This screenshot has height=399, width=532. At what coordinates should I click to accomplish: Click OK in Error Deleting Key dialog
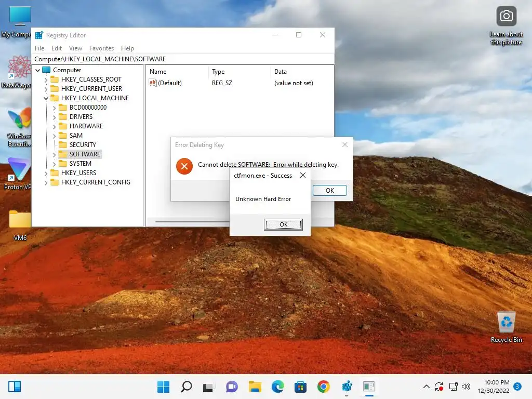(330, 190)
